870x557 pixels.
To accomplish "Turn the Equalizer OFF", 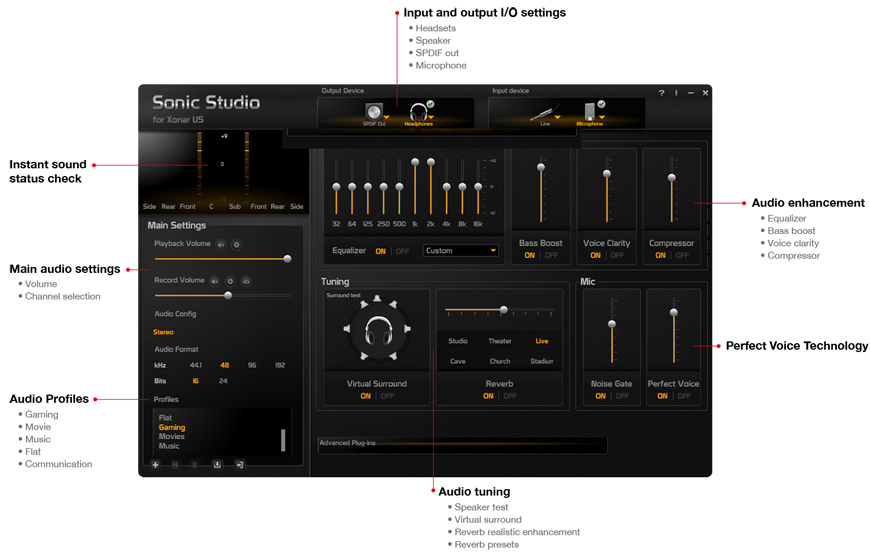I will coord(402,251).
